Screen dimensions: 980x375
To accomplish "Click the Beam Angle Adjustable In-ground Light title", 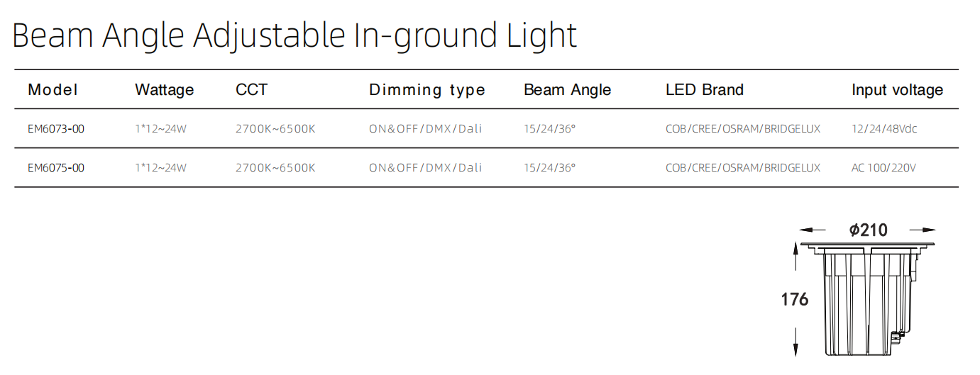I will tap(294, 35).
